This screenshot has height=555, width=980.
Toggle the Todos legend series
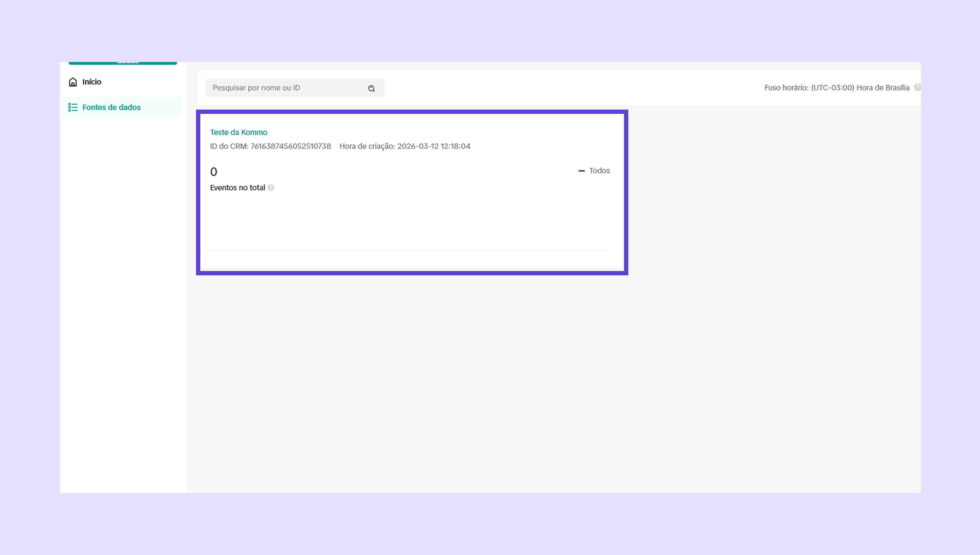[599, 171]
